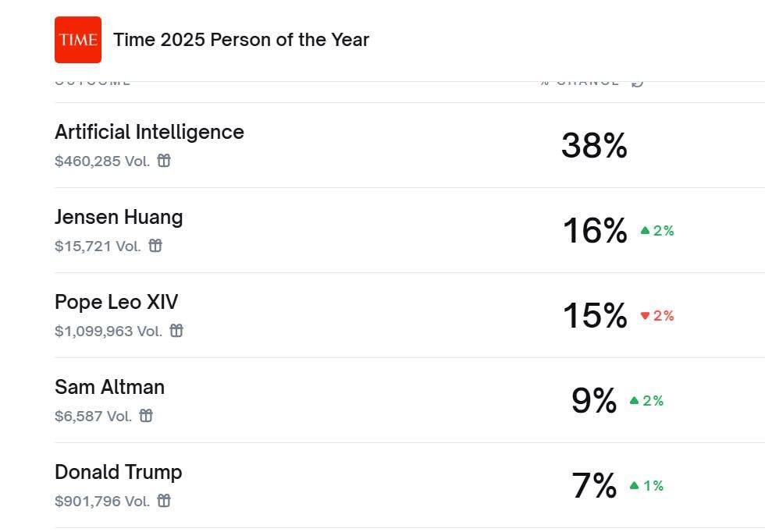Open rewards gift icon for Pope Leo XIV

tap(176, 331)
